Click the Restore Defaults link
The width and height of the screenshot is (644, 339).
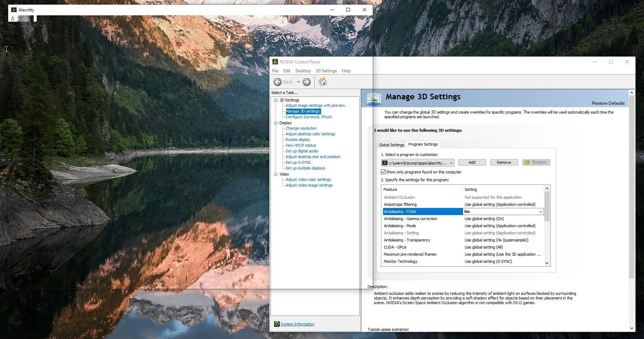(608, 103)
